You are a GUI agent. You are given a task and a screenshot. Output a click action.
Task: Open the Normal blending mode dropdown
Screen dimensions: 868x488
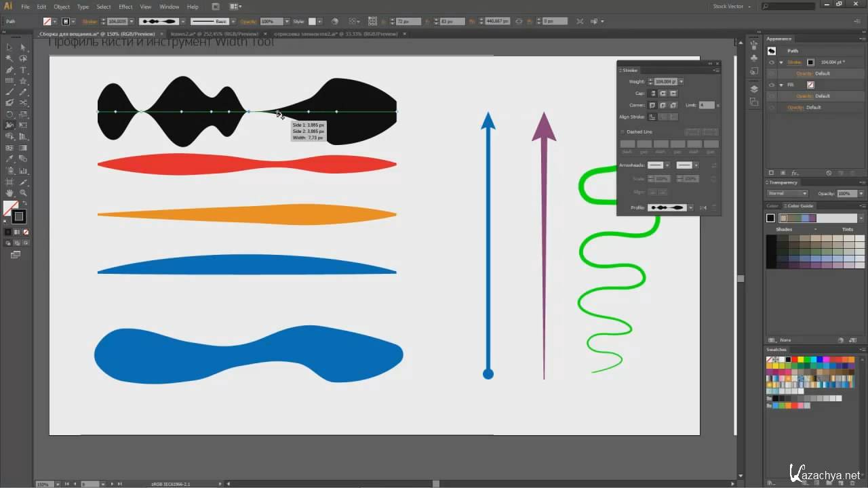(787, 194)
